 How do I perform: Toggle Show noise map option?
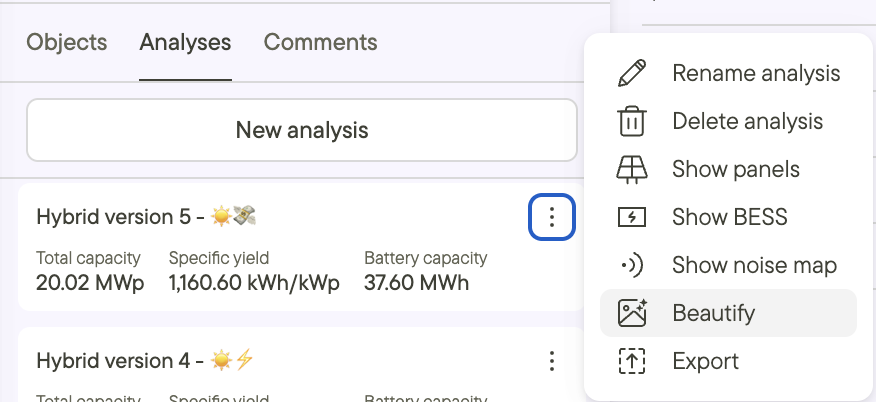[754, 265]
